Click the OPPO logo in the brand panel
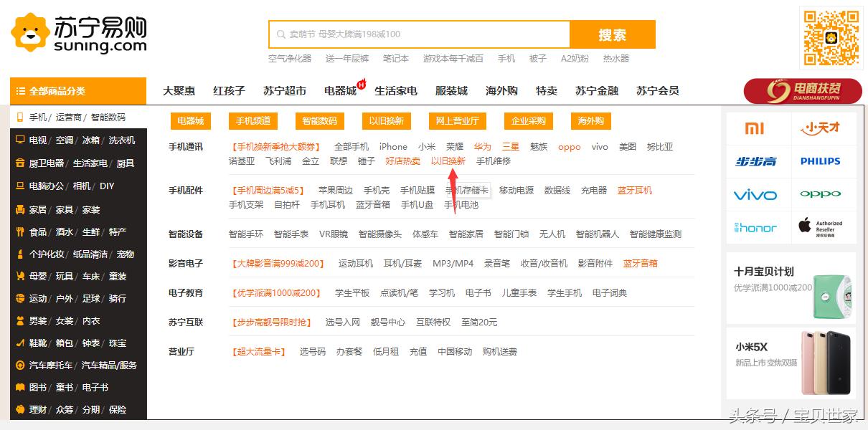This screenshot has height=430, width=868. [x=823, y=194]
